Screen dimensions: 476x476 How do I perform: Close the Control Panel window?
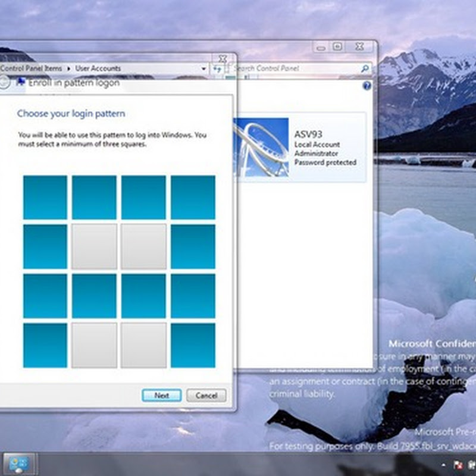point(360,46)
